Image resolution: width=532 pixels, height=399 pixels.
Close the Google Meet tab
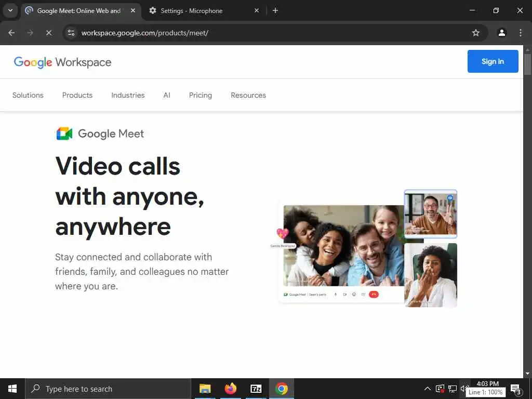pyautogui.click(x=133, y=10)
